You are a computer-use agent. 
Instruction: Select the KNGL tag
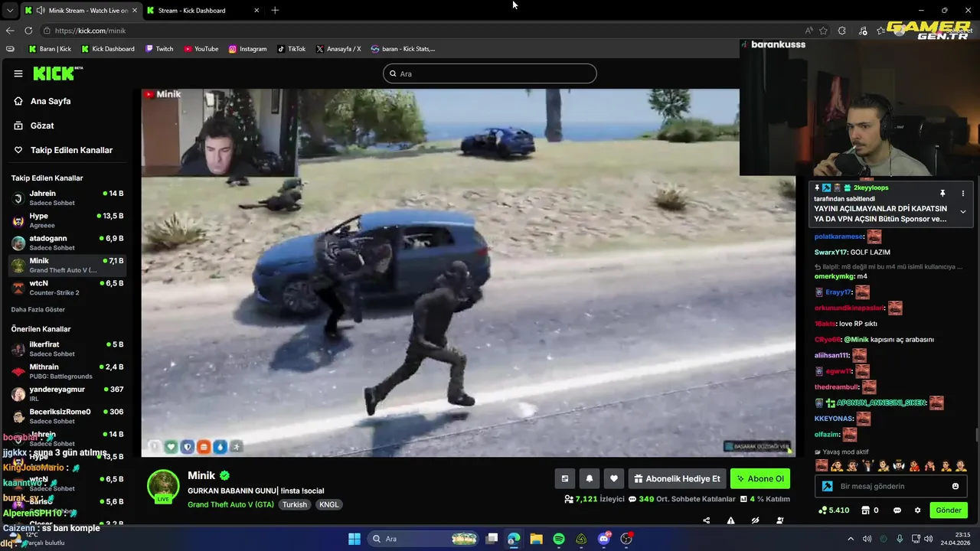point(329,505)
